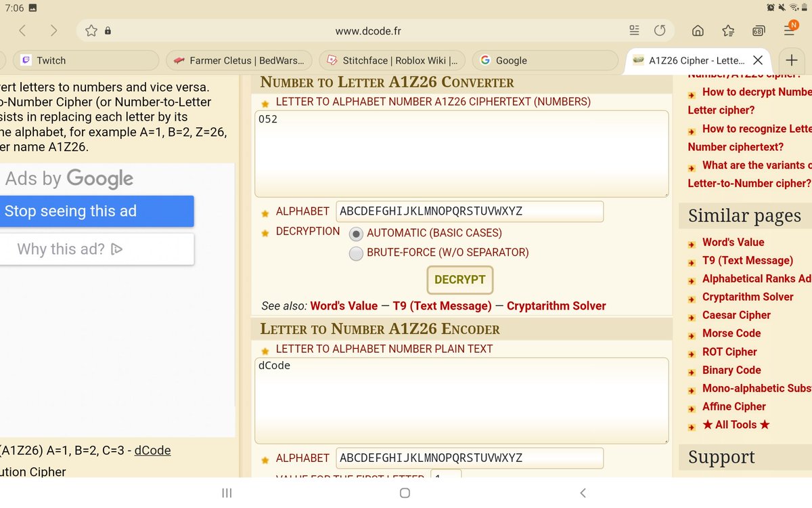Image resolution: width=812 pixels, height=508 pixels.
Task: Open Caesar Cipher link
Action: 736,315
